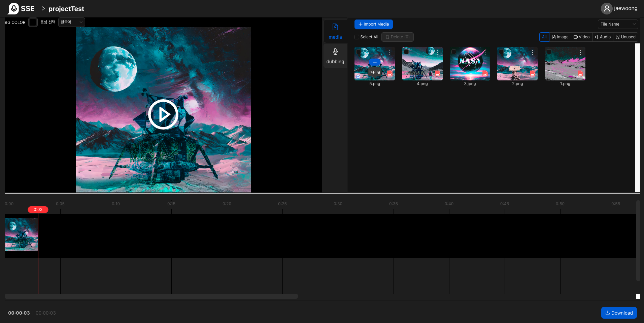Click the Download button

tap(619, 313)
